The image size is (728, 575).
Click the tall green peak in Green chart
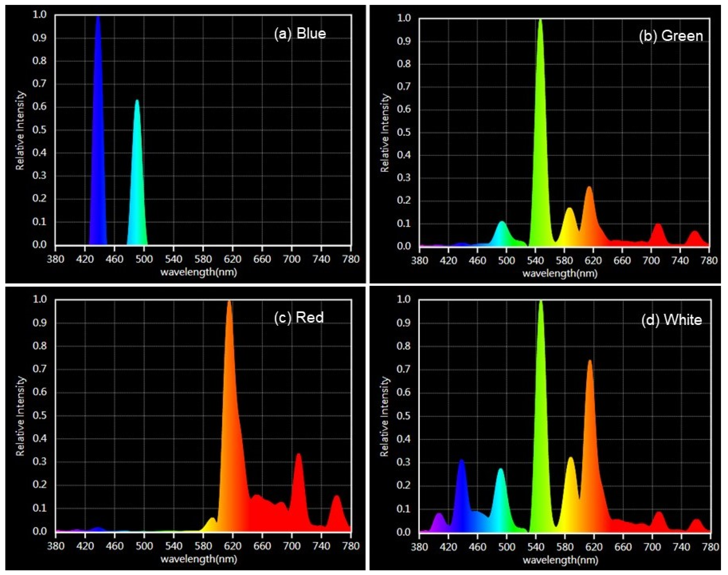pyautogui.click(x=540, y=135)
